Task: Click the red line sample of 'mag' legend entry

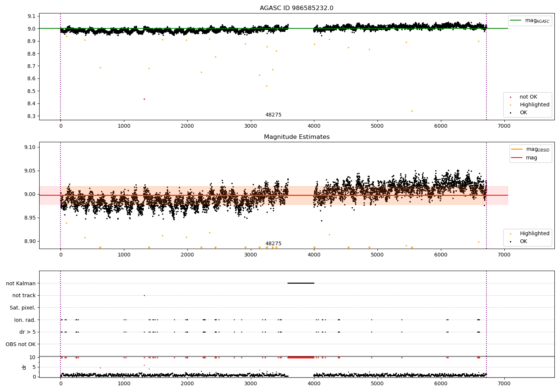Action: (517, 158)
